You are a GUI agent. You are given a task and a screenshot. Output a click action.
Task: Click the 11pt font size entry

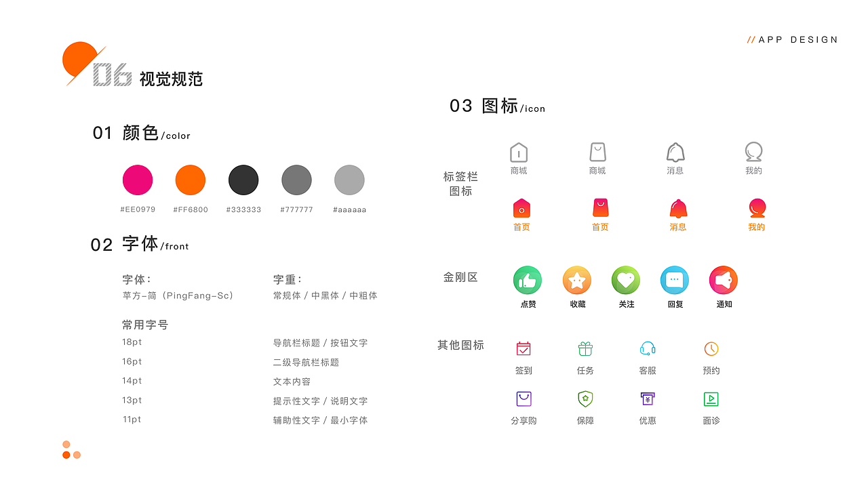point(132,420)
